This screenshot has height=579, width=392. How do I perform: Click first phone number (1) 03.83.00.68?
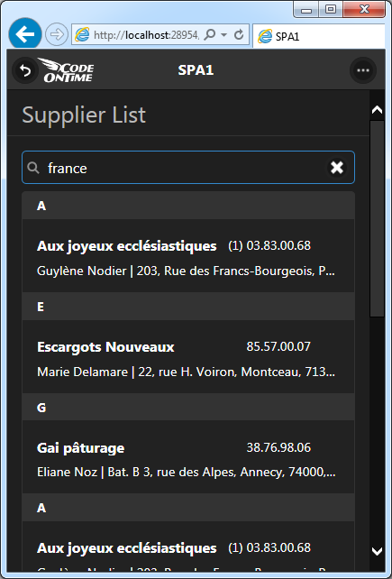pos(269,245)
